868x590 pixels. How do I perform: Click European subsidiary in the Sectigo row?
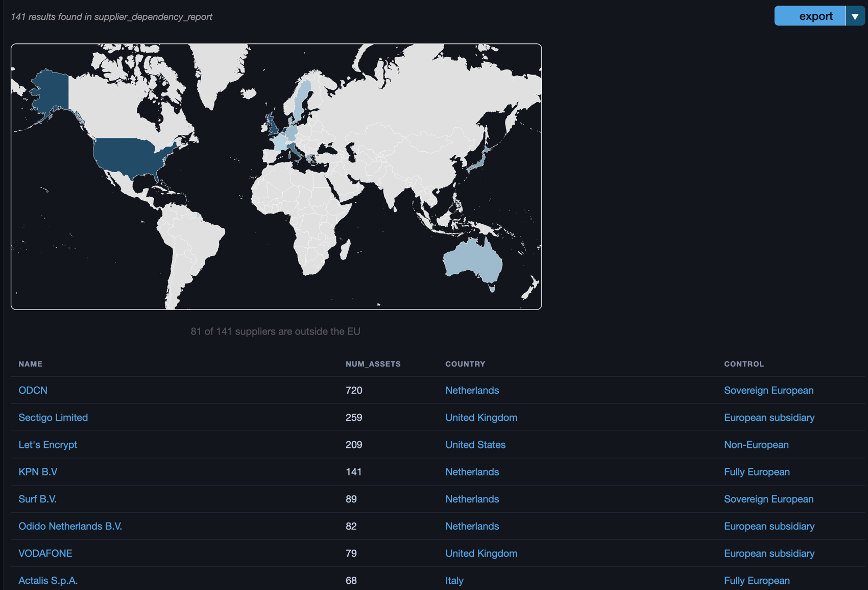pos(769,417)
